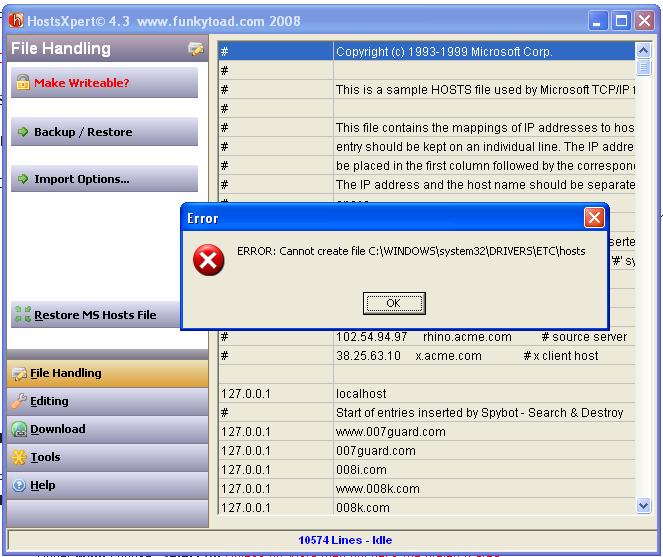This screenshot has width=663, height=557.
Task: Click the red X error icon in dialog
Action: [x=208, y=260]
